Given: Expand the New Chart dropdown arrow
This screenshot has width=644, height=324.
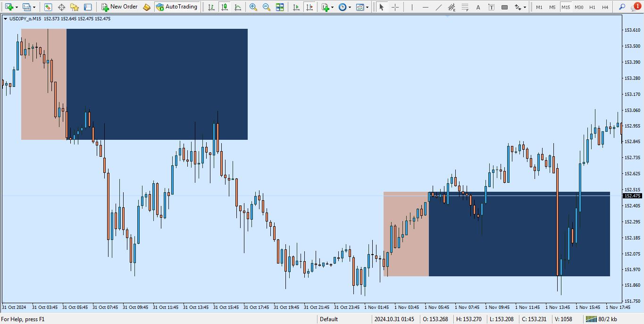Looking at the screenshot, I should point(17,7).
